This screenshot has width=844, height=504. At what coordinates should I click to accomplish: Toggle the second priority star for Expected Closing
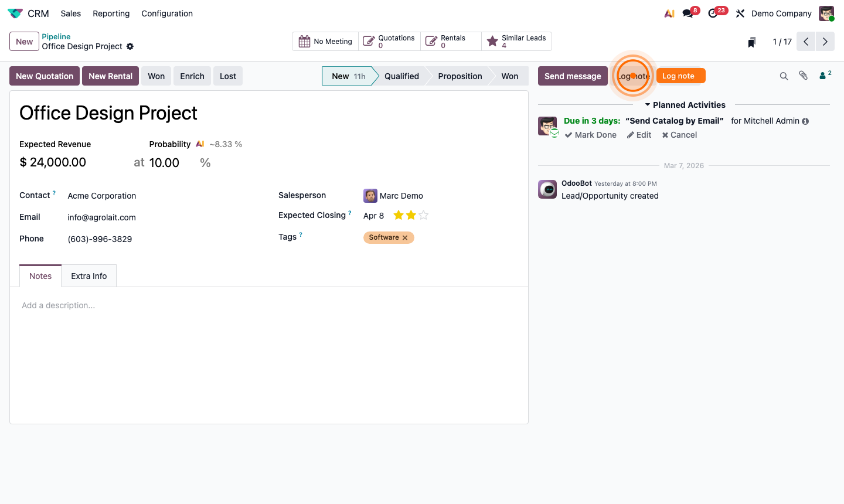coord(410,215)
